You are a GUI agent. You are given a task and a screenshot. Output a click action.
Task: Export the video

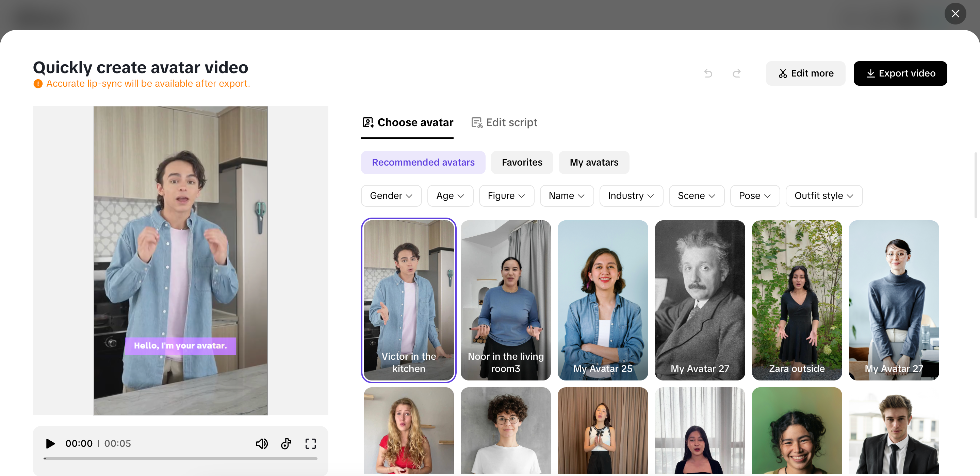pyautogui.click(x=900, y=73)
